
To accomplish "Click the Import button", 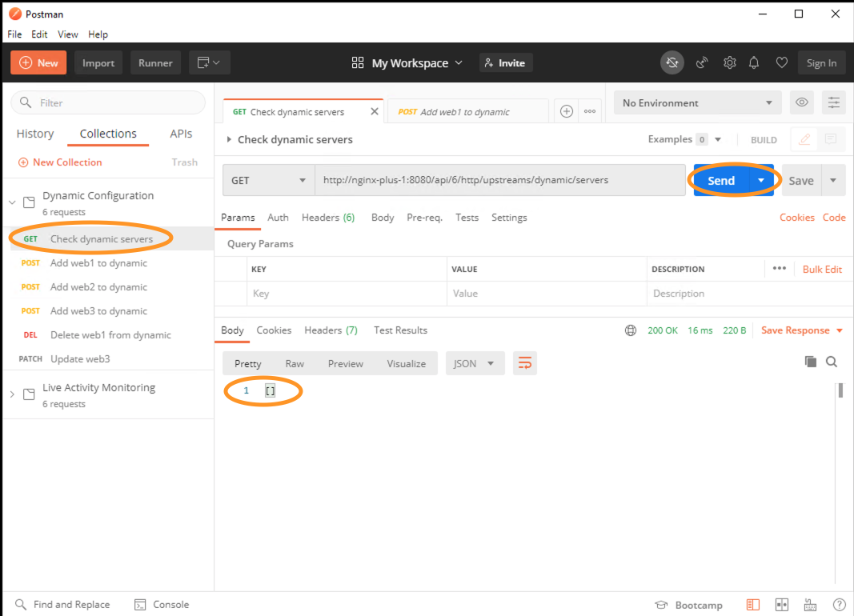I will 98,62.
